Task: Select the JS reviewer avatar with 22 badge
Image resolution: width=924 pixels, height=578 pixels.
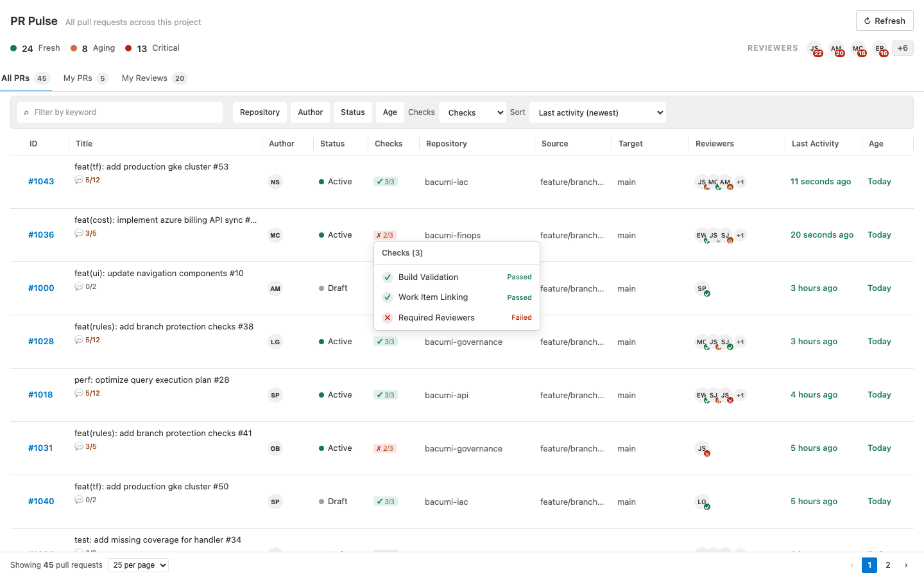Action: pos(815,48)
